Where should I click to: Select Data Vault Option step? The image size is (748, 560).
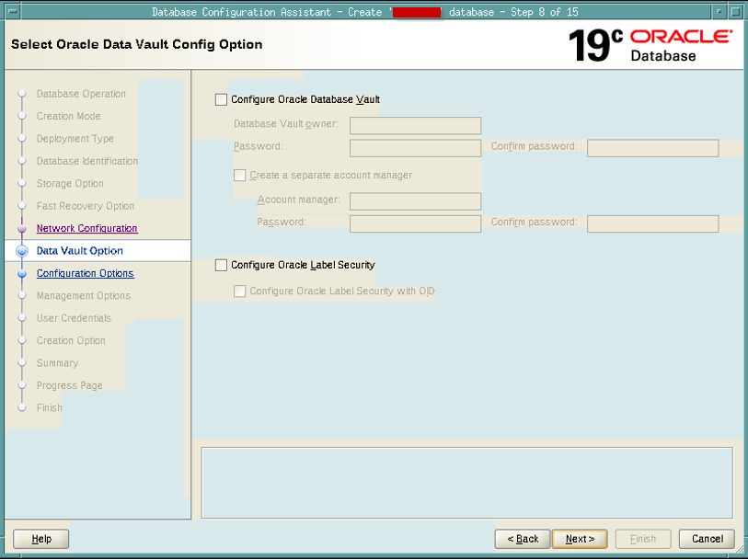click(80, 251)
